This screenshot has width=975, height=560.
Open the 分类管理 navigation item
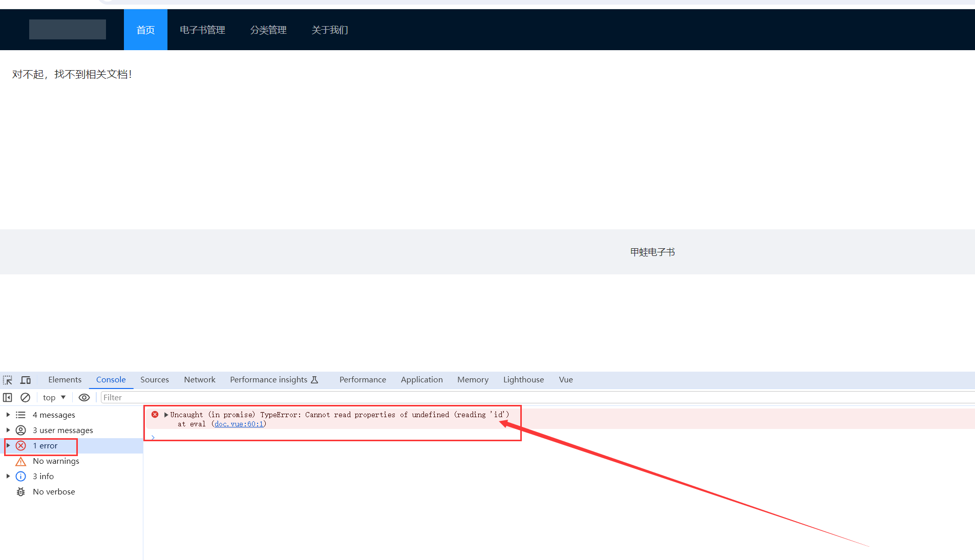pyautogui.click(x=268, y=30)
